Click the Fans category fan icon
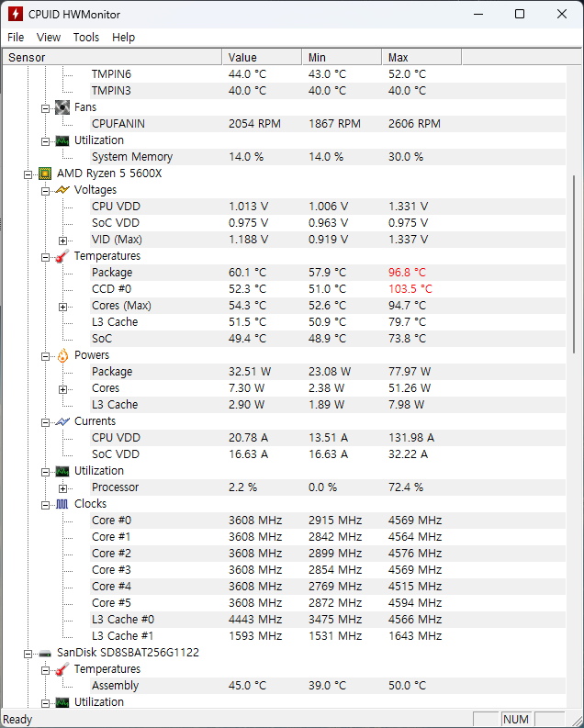Viewport: 584px width, 728px height. 62,107
